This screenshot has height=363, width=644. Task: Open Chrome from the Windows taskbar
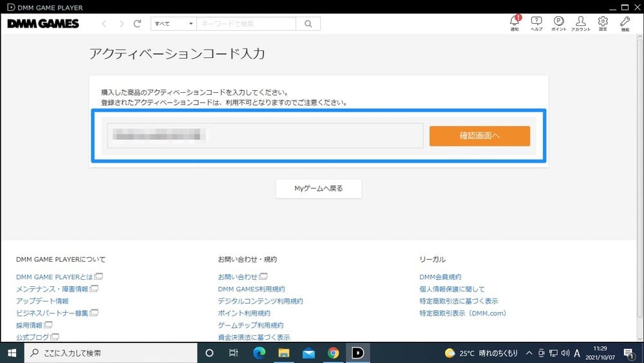[333, 353]
